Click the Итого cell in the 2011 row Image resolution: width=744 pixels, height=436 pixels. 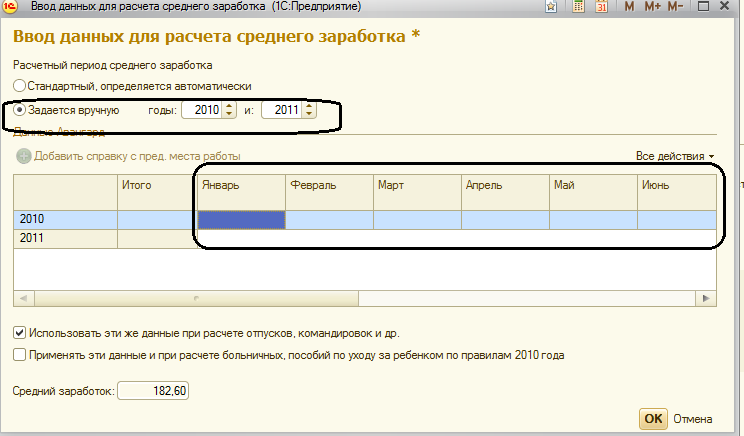point(157,239)
